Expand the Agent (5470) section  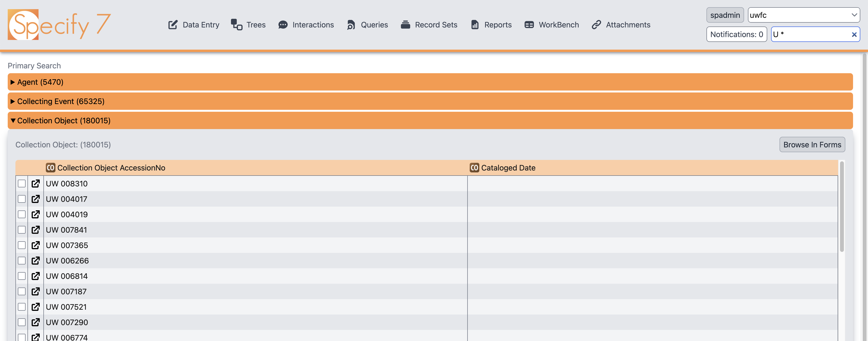click(40, 82)
